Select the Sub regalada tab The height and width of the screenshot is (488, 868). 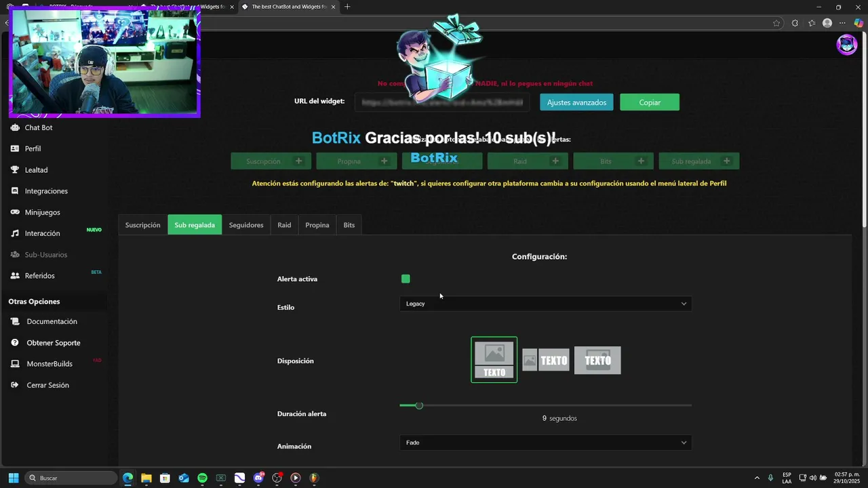(195, 225)
